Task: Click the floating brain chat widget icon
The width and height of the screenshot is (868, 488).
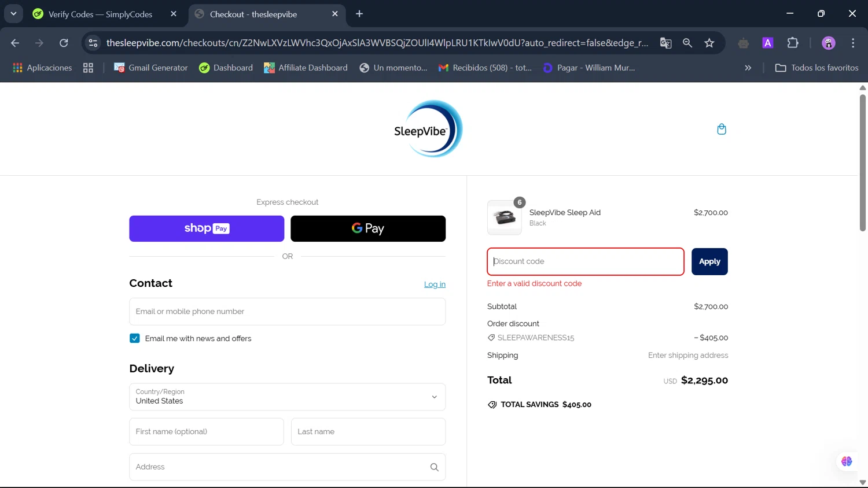Action: tap(847, 461)
